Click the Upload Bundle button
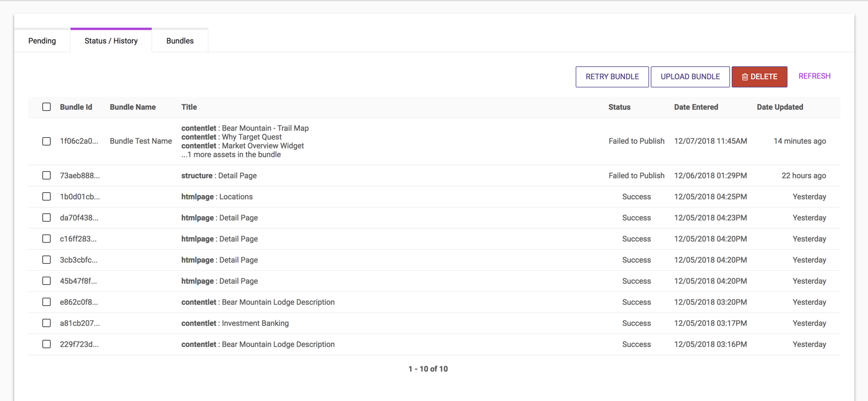Image resolution: width=868 pixels, height=401 pixels. coord(690,77)
